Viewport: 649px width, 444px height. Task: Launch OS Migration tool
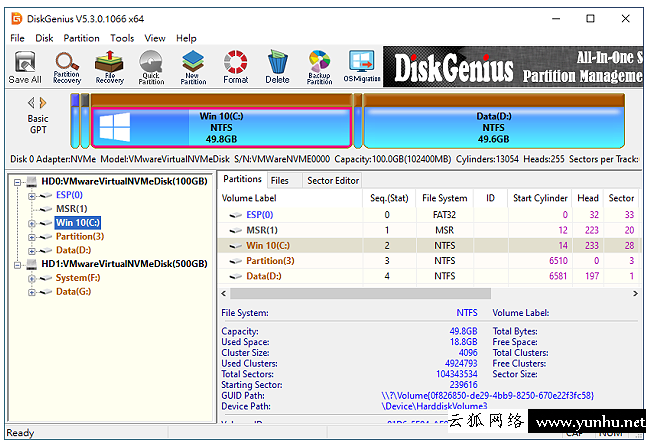click(361, 67)
